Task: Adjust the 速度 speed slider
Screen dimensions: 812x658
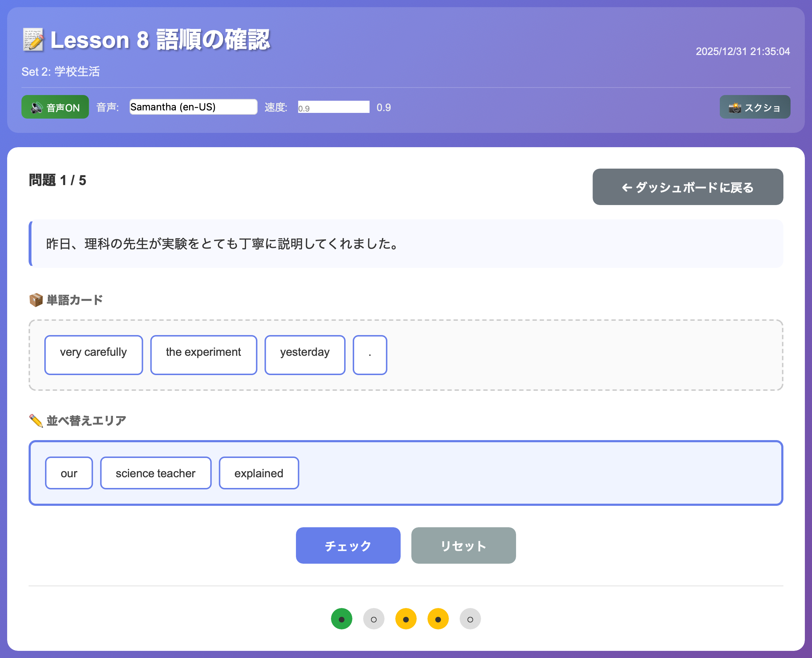Action: click(x=333, y=107)
